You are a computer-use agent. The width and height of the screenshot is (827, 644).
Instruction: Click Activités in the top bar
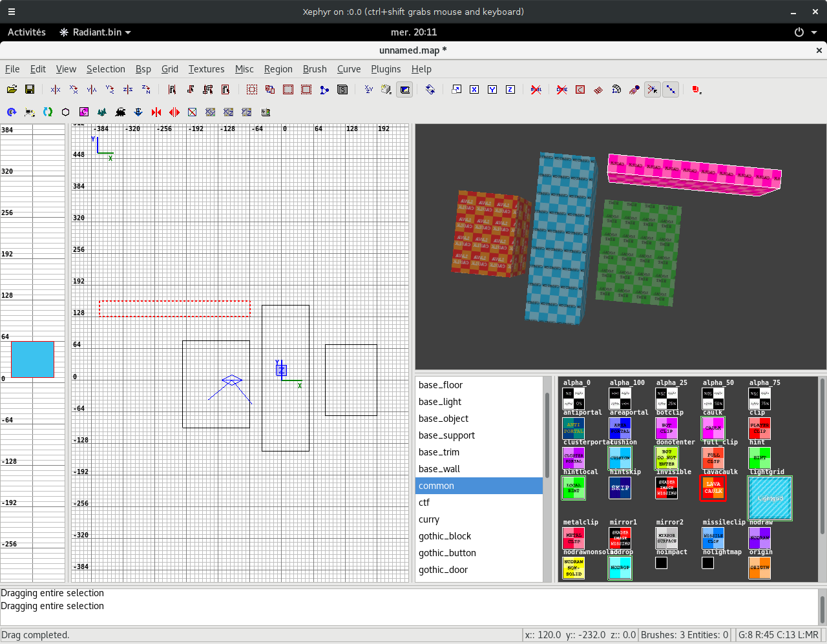click(x=26, y=32)
